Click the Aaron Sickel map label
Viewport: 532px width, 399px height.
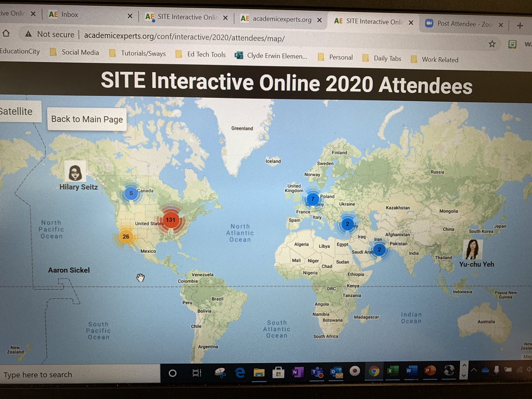click(x=69, y=270)
